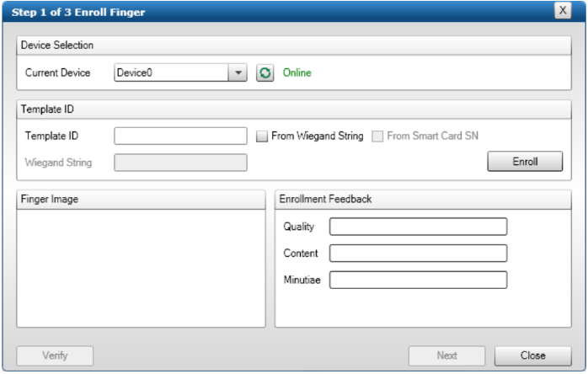The image size is (588, 374).
Task: Click the Step 1 of 3 Enroll Finger title
Action: [x=78, y=13]
